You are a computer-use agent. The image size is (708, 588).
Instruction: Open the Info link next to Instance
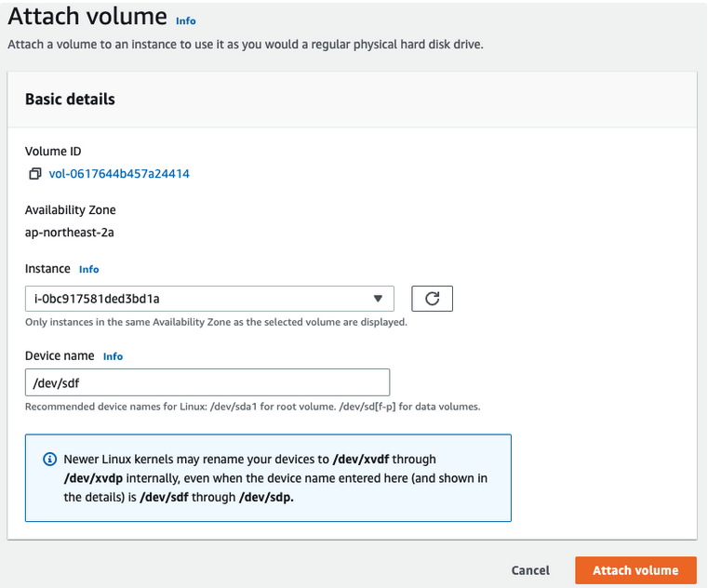tap(88, 270)
